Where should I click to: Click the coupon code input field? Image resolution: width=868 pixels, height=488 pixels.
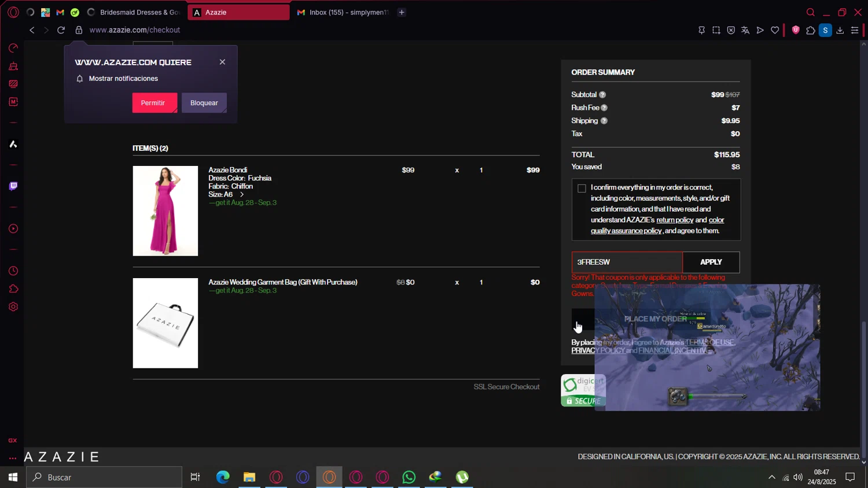[627, 263]
